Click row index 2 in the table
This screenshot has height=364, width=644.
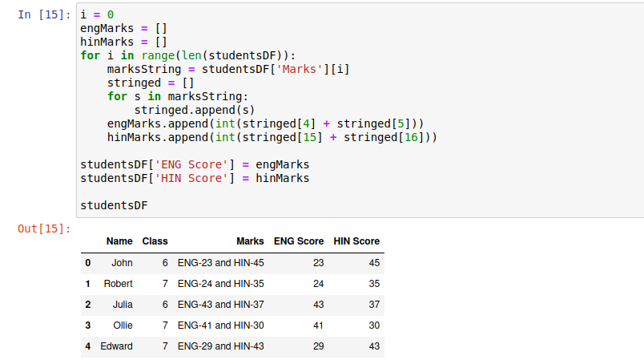[88, 305]
